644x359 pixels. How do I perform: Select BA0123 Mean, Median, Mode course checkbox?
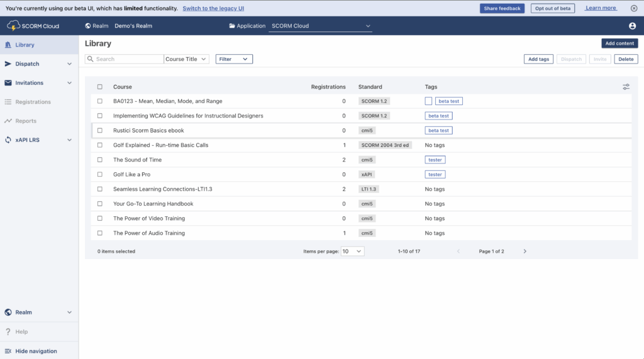(100, 101)
